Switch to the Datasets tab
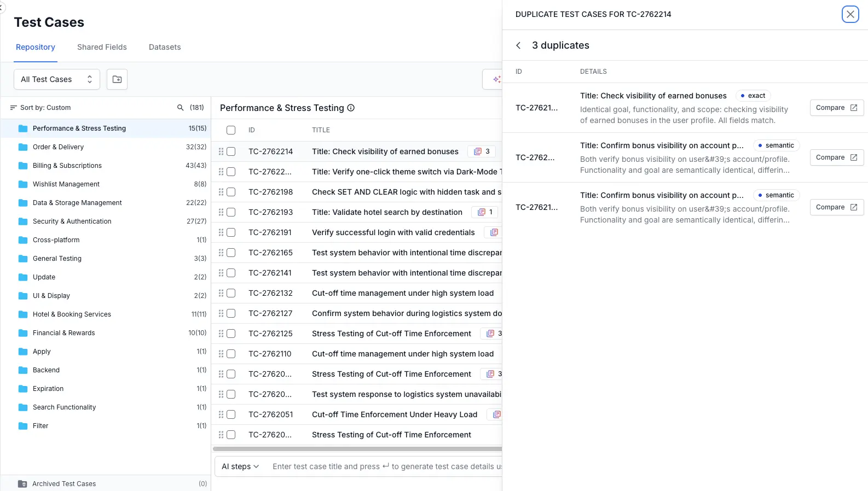 click(x=165, y=47)
